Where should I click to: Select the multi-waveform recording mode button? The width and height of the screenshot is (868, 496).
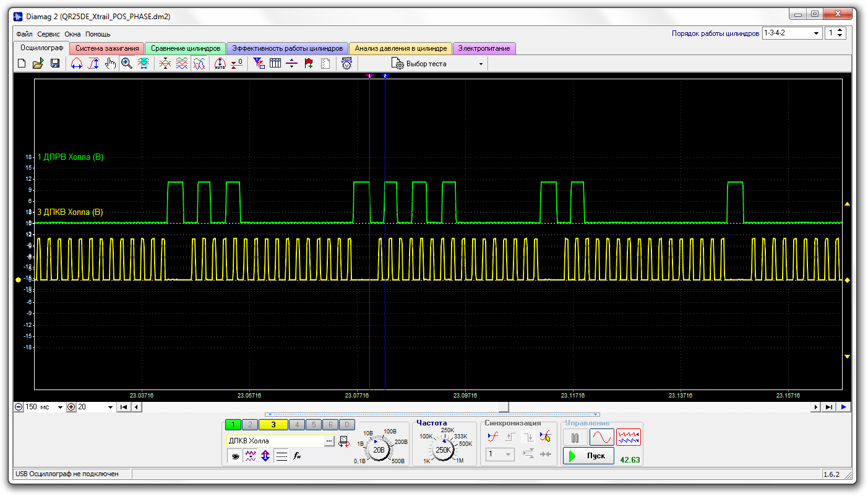click(x=628, y=437)
